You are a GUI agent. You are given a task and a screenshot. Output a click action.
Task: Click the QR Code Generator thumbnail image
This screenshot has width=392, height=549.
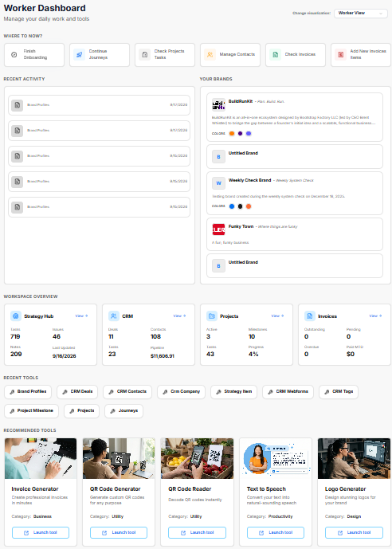119,458
